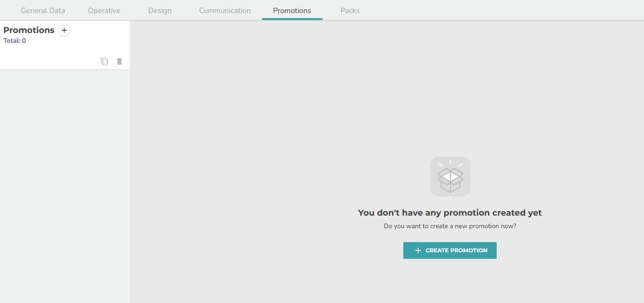Click 'Do you want to create a new promotion now?'
The width and height of the screenshot is (644, 303).
click(450, 226)
